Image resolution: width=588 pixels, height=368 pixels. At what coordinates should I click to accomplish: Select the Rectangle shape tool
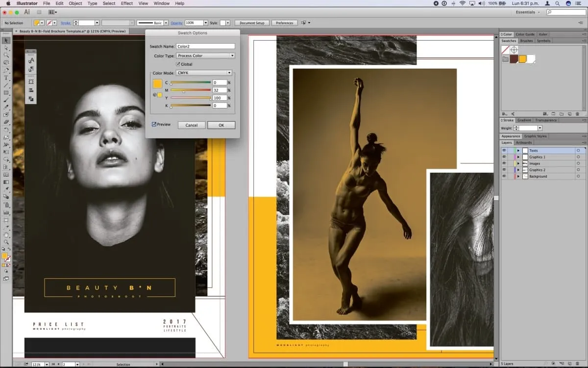pyautogui.click(x=6, y=93)
